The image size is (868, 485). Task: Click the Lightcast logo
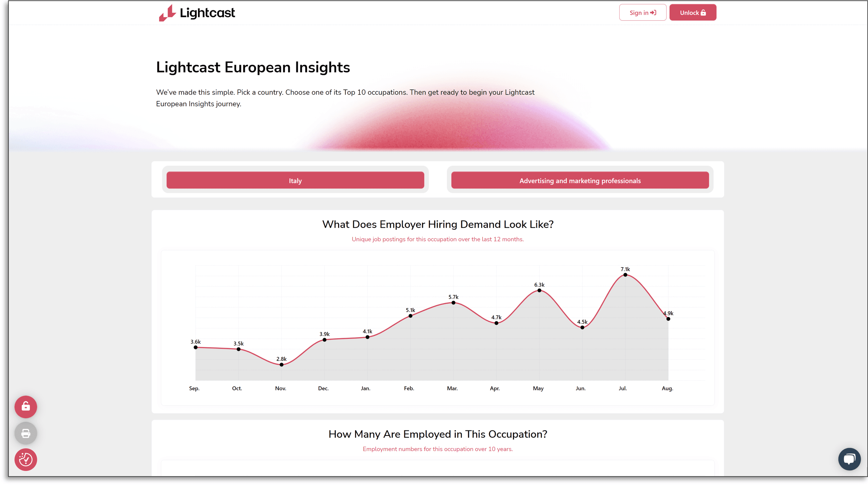tap(197, 13)
